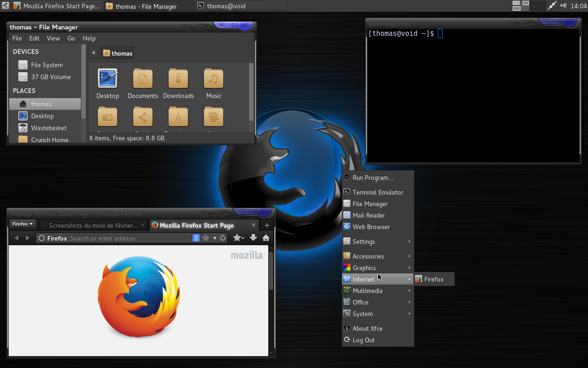Open a new tab with the plus button
The image size is (588, 368).
coord(266,225)
